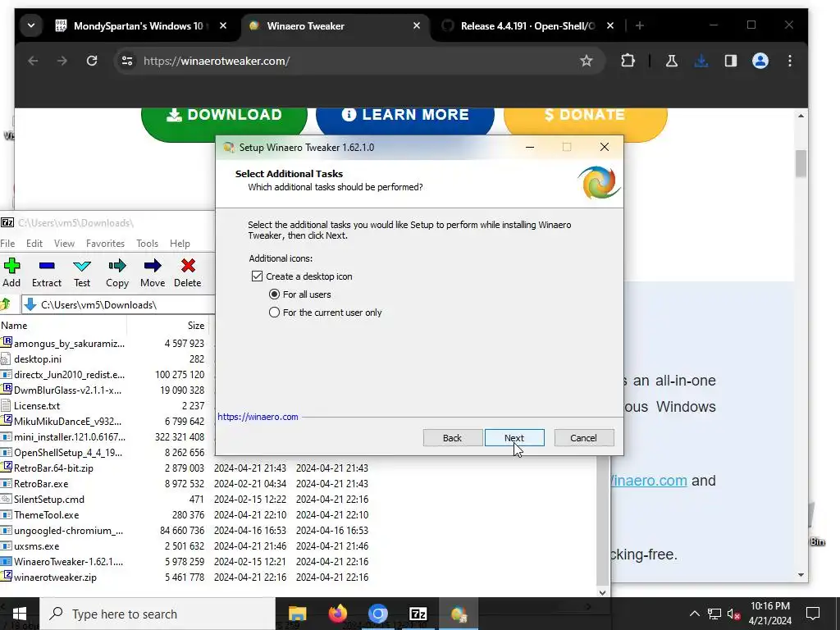The image size is (840, 630).
Task: Open the notification center icon
Action: click(x=813, y=614)
